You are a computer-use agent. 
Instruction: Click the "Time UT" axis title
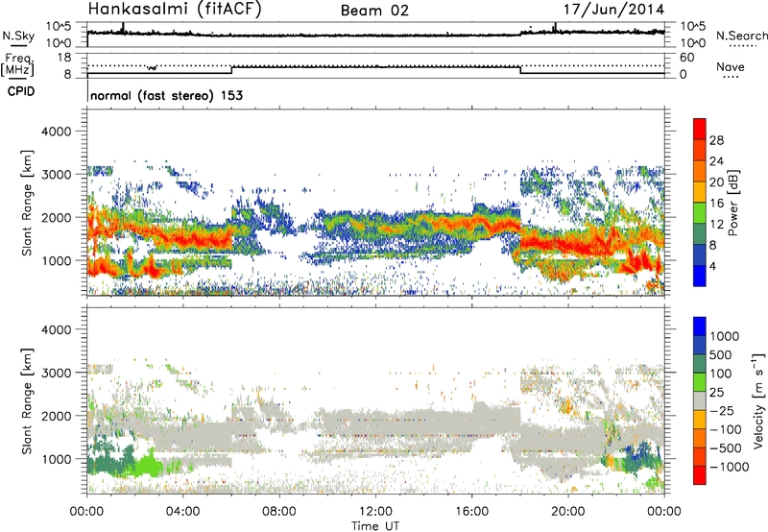pyautogui.click(x=375, y=525)
